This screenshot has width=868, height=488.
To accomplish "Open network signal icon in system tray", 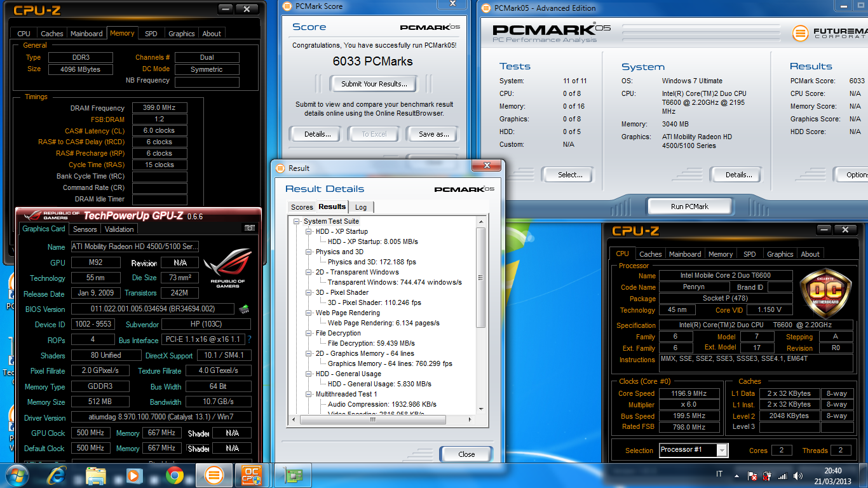I will pos(782,475).
